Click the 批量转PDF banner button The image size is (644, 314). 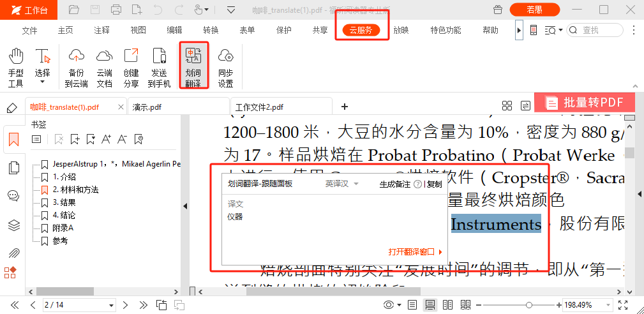pos(585,103)
